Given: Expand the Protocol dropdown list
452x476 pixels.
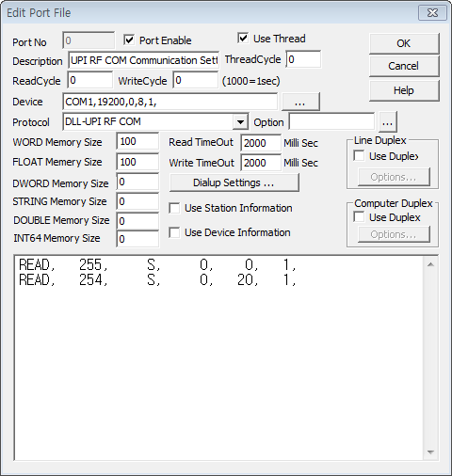Looking at the screenshot, I should point(240,121).
